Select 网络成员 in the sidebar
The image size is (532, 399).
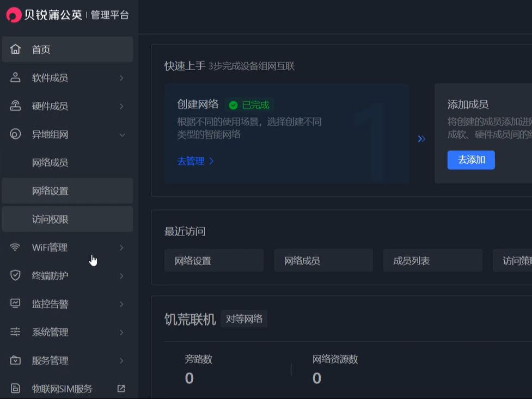67,163
